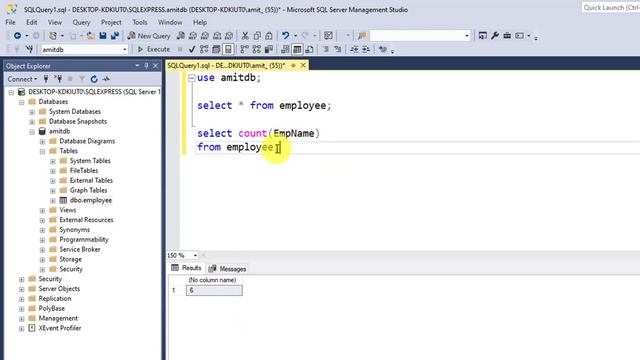
Task: Click the Solution Explorer window icon
Action: [x=482, y=36]
